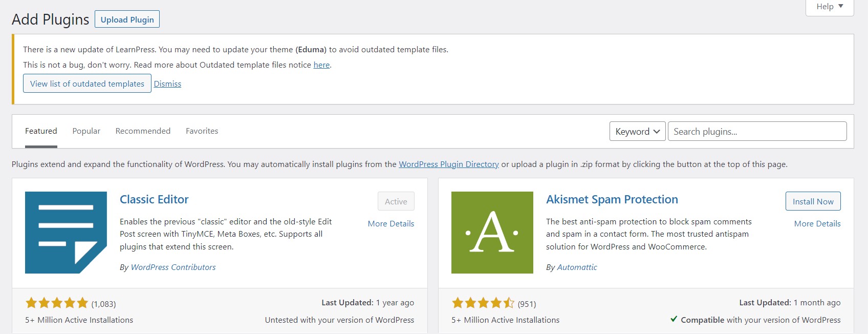Click the Akismet star rating
Viewport: 868px width, 334px height.
[x=483, y=303]
